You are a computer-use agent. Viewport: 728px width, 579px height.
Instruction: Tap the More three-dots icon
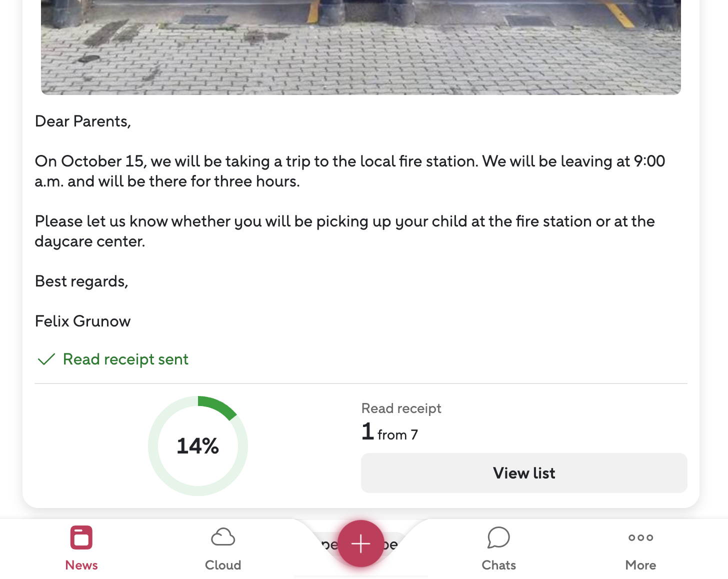pos(640,537)
